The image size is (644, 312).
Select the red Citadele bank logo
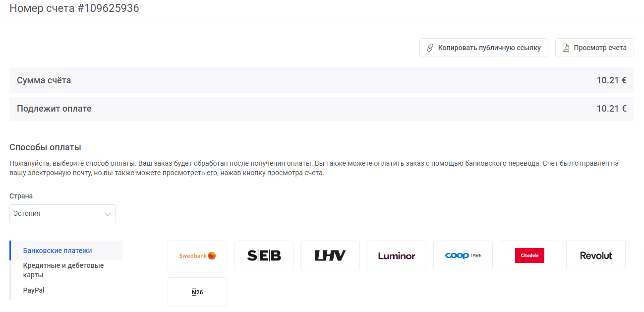(x=529, y=255)
